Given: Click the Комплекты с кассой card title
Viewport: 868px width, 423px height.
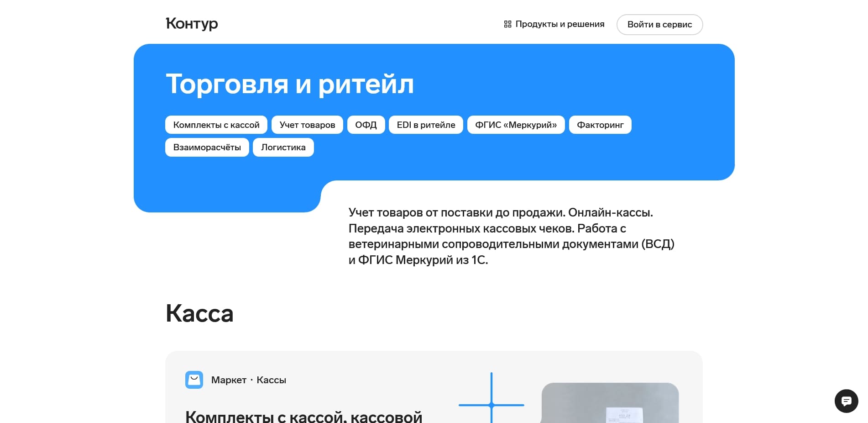Looking at the screenshot, I should [x=303, y=416].
